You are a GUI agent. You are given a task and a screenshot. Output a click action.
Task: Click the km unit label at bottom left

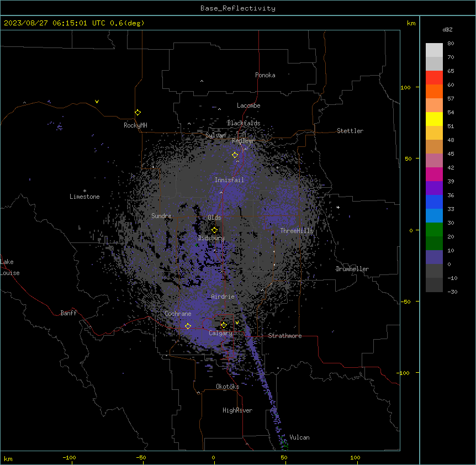click(8, 459)
